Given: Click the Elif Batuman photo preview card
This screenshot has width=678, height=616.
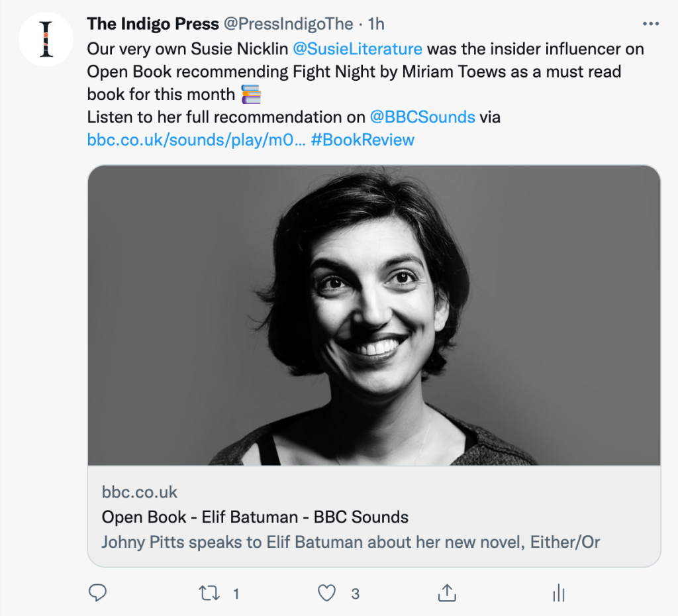Looking at the screenshot, I should 377,318.
